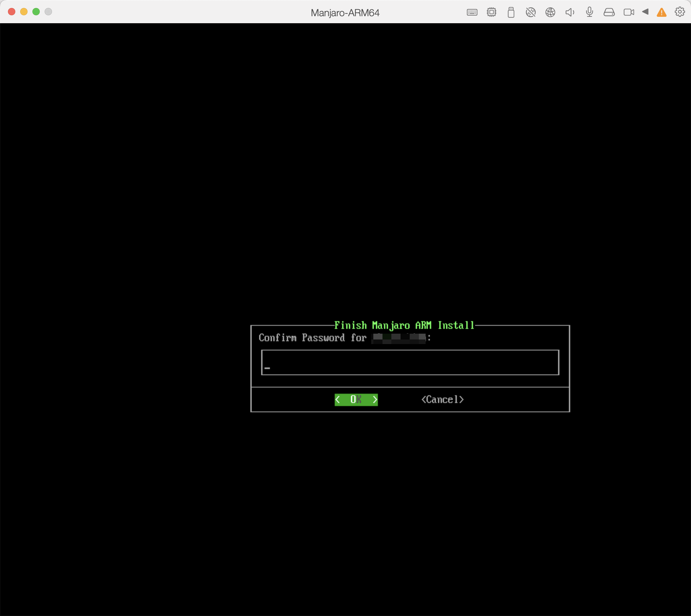Screen dimensions: 691x616
Task: Minimize the window with the yellow button
Action: 24,12
